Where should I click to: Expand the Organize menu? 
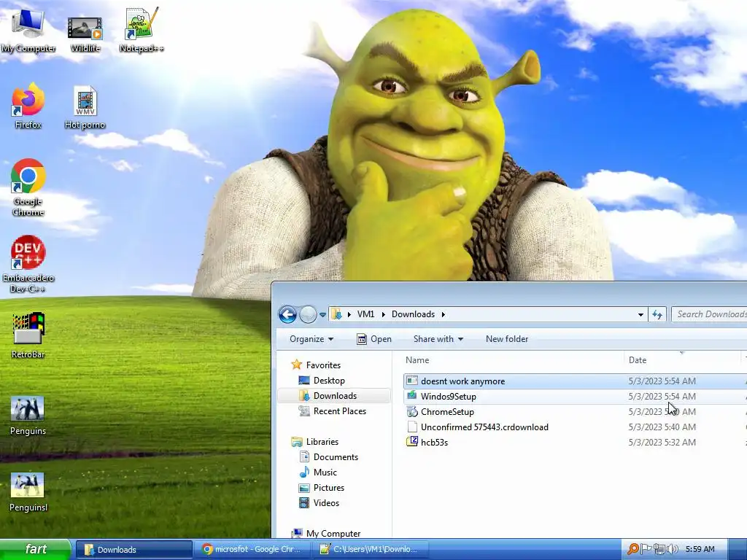pos(311,339)
